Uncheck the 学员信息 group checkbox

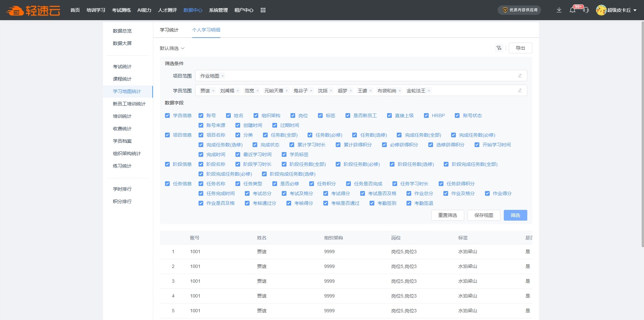[167, 116]
